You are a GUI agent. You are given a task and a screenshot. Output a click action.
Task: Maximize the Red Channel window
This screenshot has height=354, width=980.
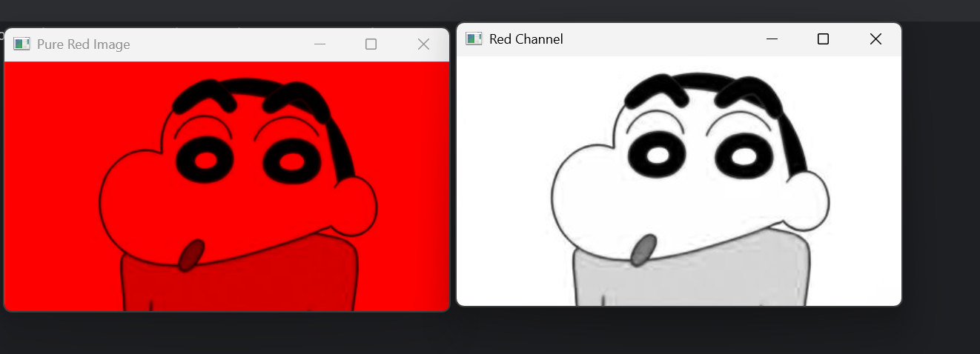pos(823,39)
